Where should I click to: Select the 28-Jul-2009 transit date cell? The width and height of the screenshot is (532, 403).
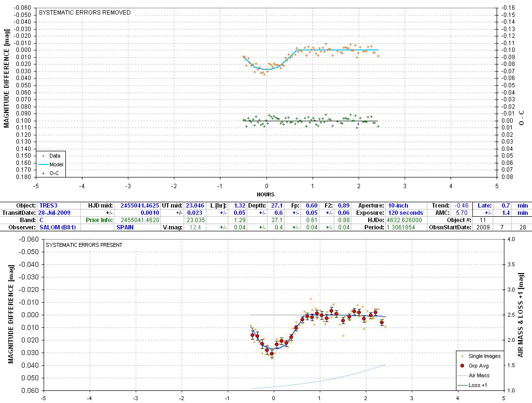[x=55, y=213]
